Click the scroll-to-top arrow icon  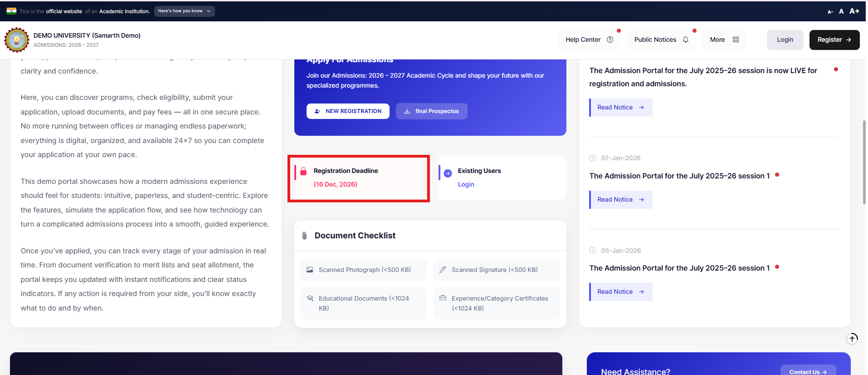click(x=852, y=338)
